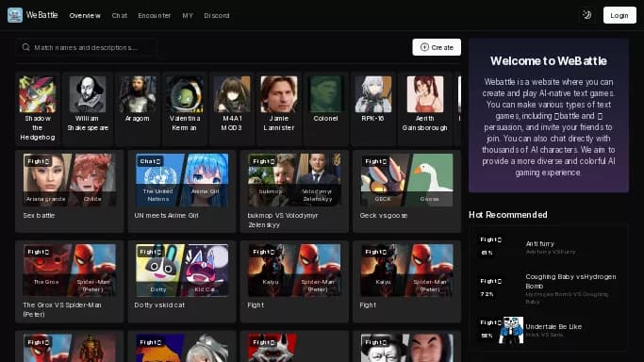The height and width of the screenshot is (362, 644).
Task: Pick the Jamie Lannister character avatar
Action: coord(279,94)
